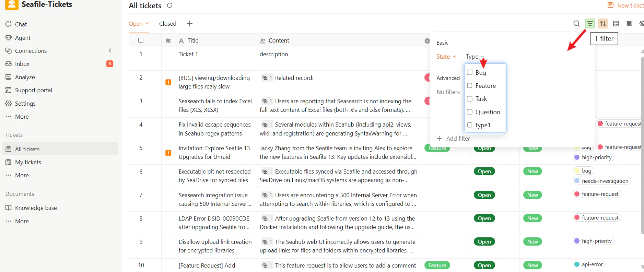The height and width of the screenshot is (272, 644).
Task: Open Agent in the sidebar
Action: [x=23, y=38]
